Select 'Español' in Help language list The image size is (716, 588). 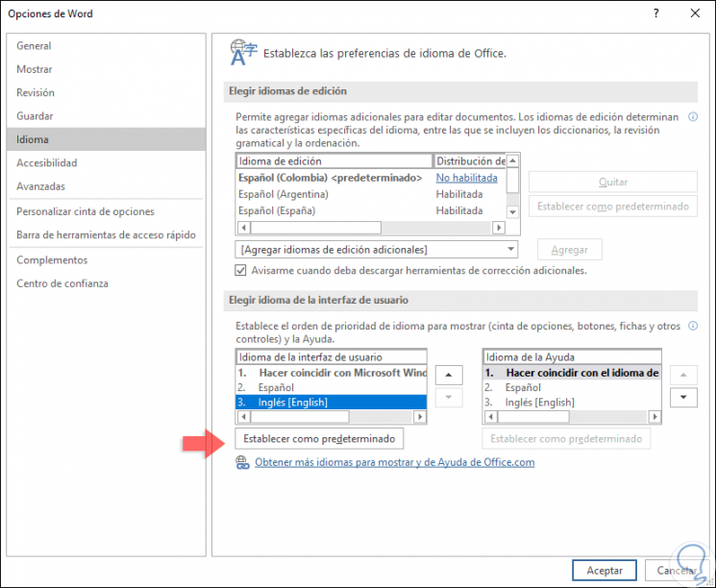click(572, 387)
